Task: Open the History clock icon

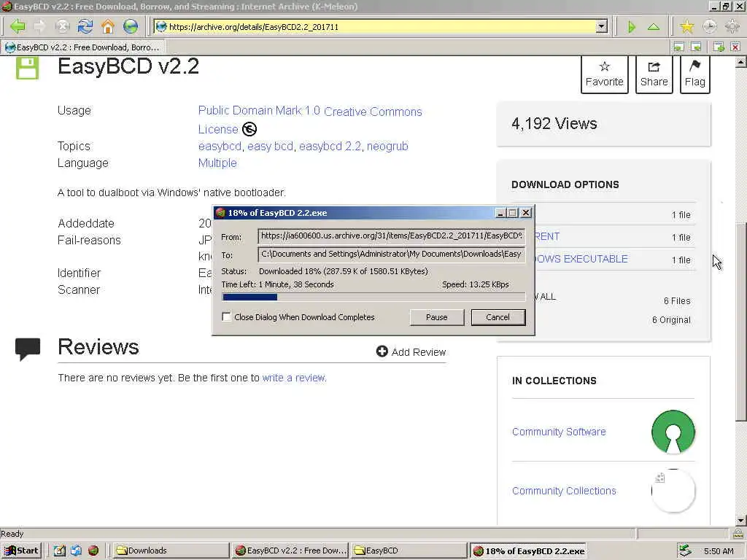Action: (x=709, y=26)
